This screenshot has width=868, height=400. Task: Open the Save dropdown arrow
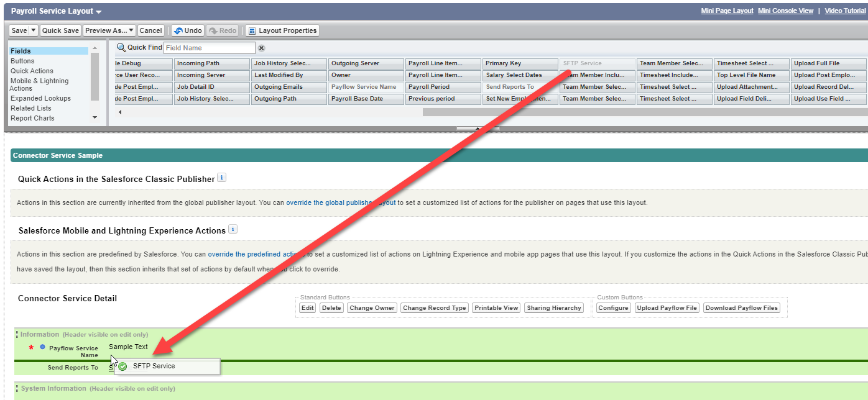(34, 30)
